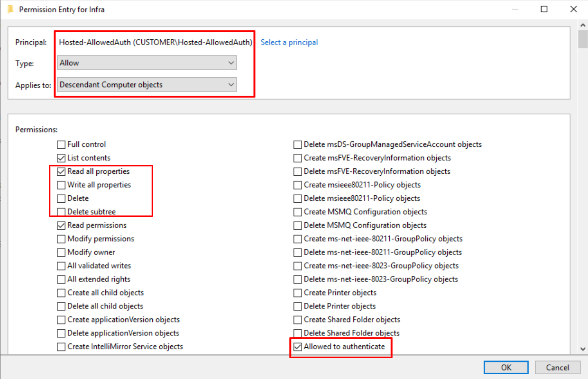Click the scrollbar down arrow
This screenshot has width=588, height=379.
pos(583,348)
